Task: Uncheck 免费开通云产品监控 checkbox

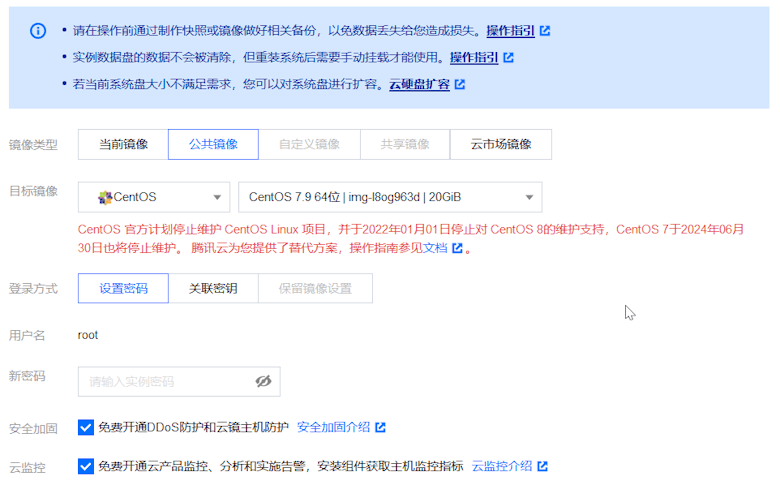Action: coord(86,466)
